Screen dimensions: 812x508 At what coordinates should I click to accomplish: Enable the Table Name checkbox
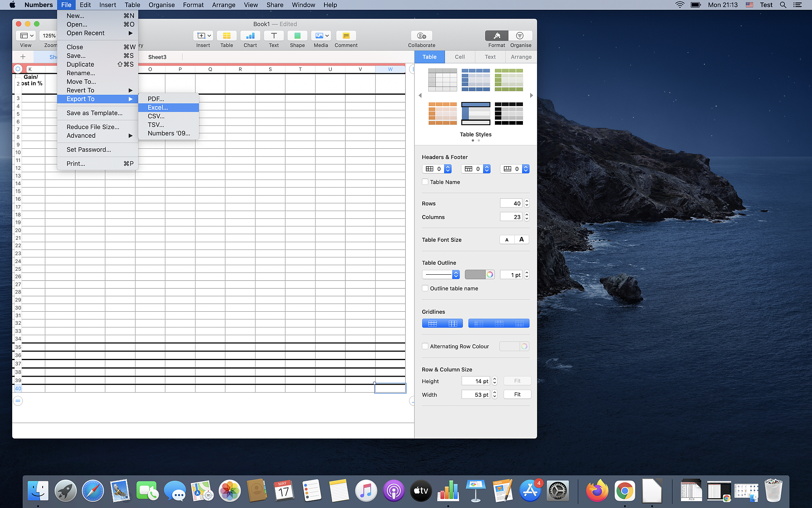[x=425, y=182]
